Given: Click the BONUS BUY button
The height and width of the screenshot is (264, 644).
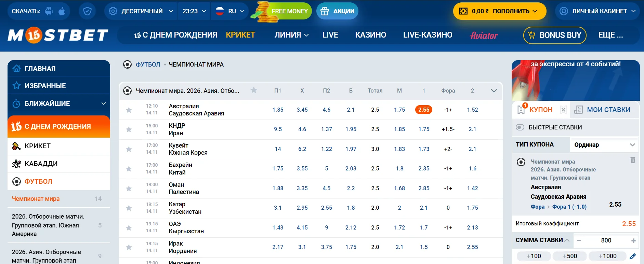Looking at the screenshot, I should pos(555,35).
